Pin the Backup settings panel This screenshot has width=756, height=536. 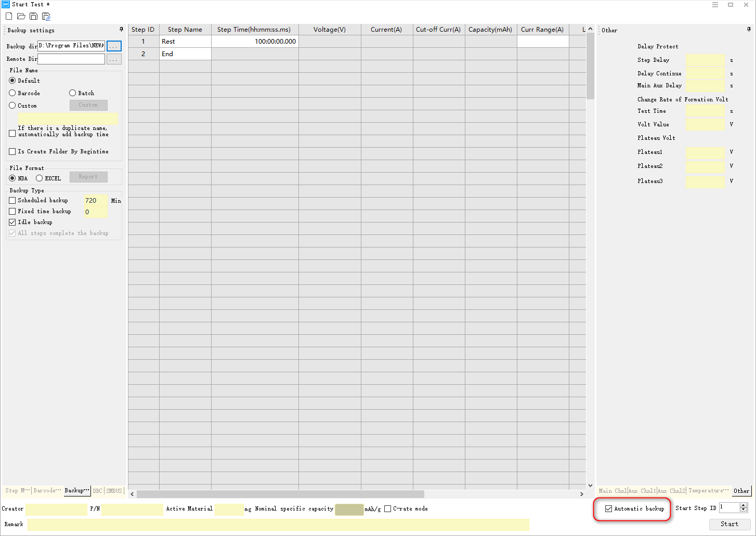(x=122, y=30)
